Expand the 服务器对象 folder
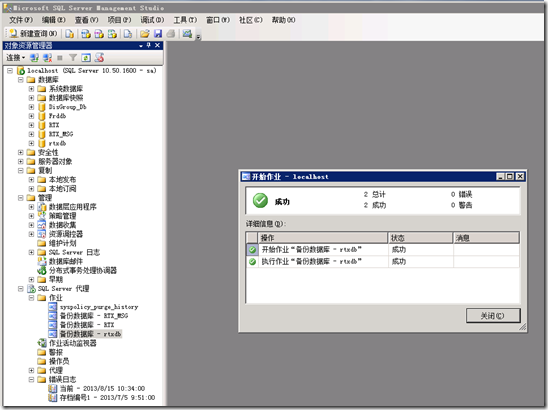Screen dimensions: 548x410 [21, 161]
